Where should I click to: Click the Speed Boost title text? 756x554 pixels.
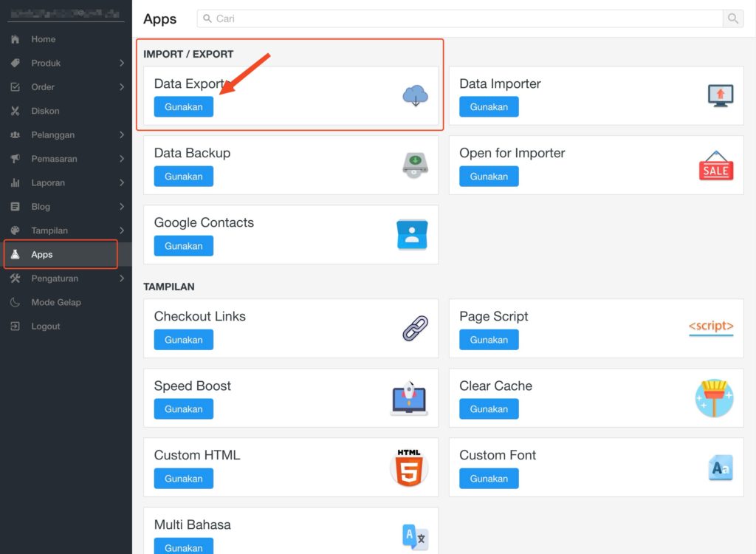[x=193, y=386]
